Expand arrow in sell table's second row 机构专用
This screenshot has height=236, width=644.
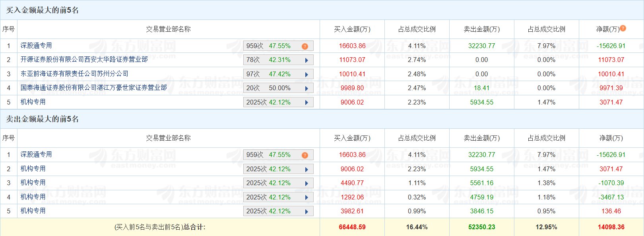tap(306, 170)
